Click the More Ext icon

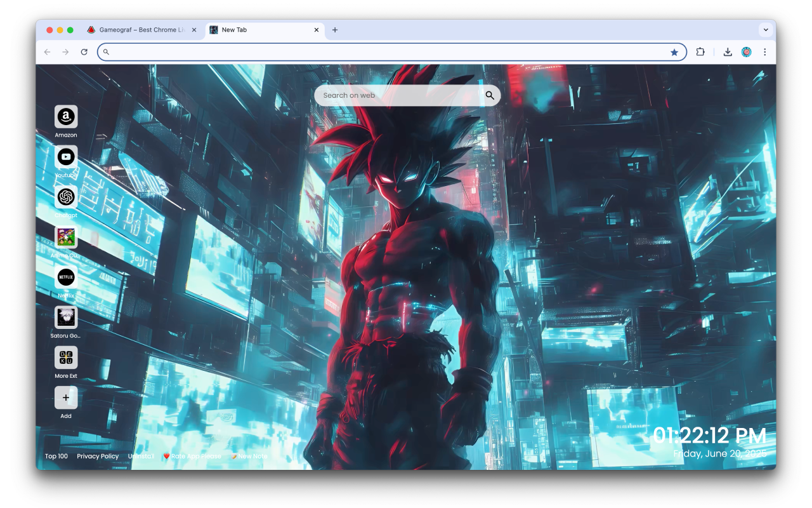[x=66, y=358]
